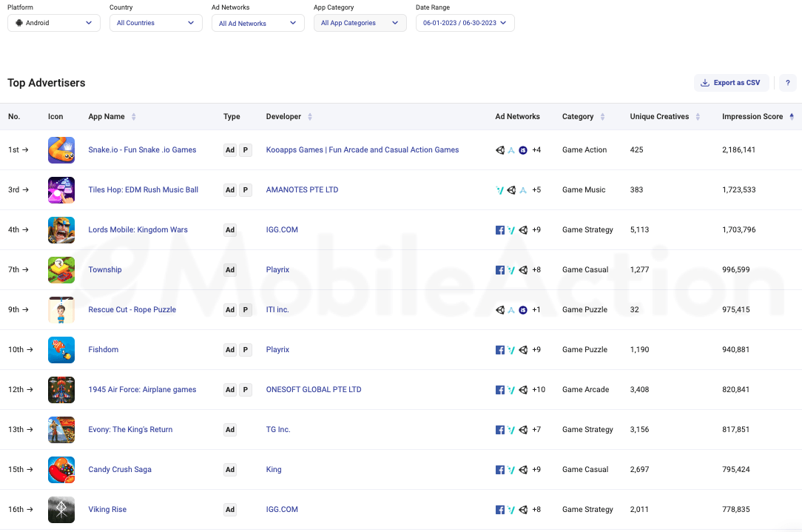Open the date range picker 06-01-2023 / 06-30-2023
802x532 pixels.
[465, 23]
